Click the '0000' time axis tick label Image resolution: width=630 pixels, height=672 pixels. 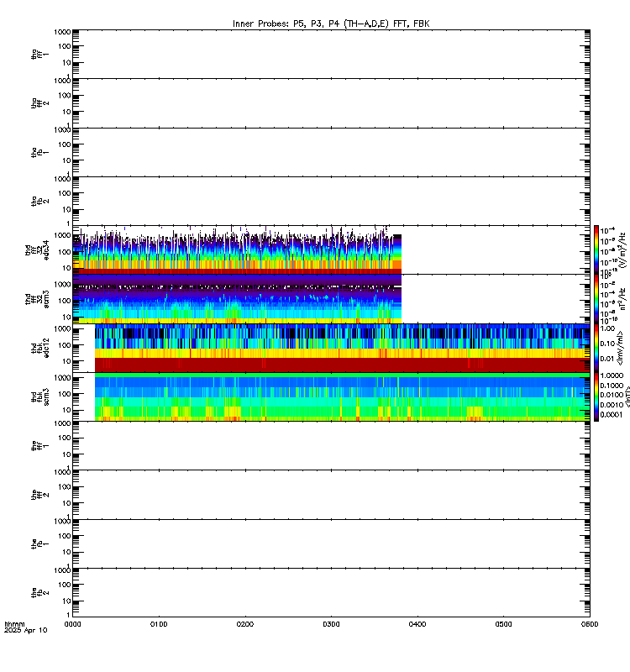pos(72,624)
